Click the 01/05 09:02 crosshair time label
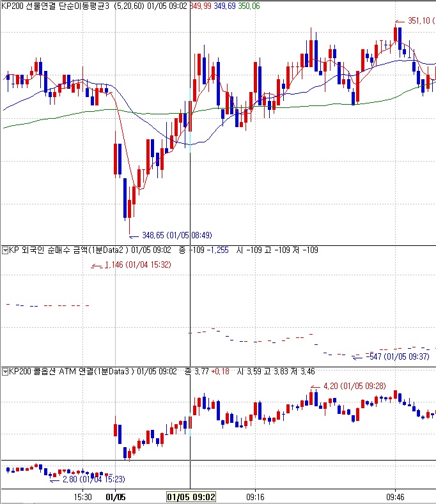Viewport: 436px width, 504px height. pos(191,496)
